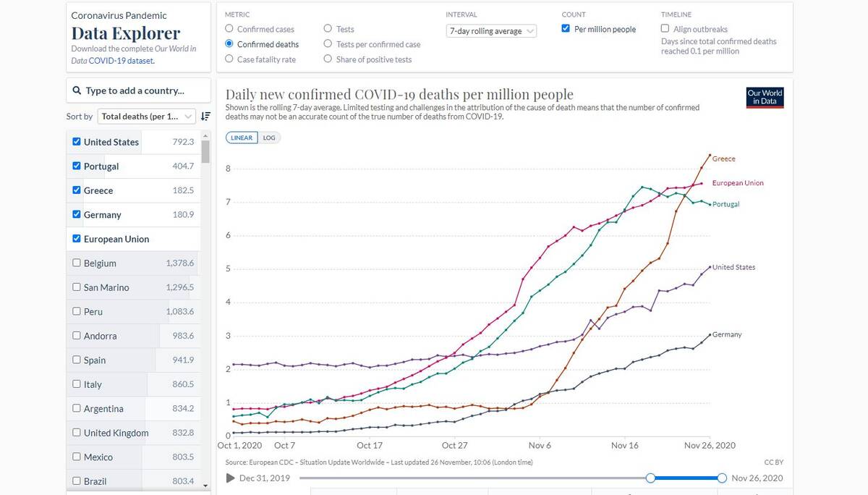This screenshot has height=495, width=868.
Task: Uncheck the United States checkbox
Action: [x=77, y=142]
